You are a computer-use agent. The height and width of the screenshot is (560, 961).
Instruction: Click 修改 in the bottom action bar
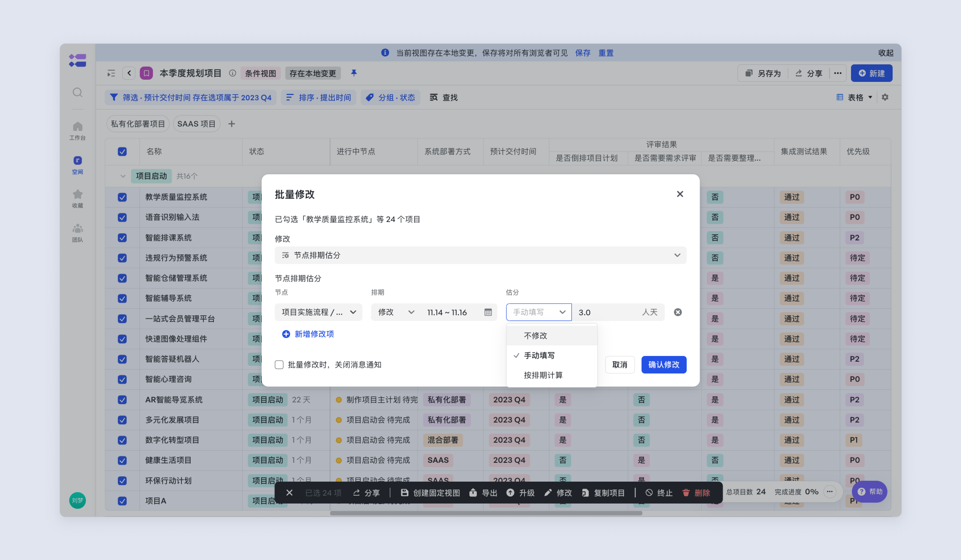pyautogui.click(x=558, y=493)
